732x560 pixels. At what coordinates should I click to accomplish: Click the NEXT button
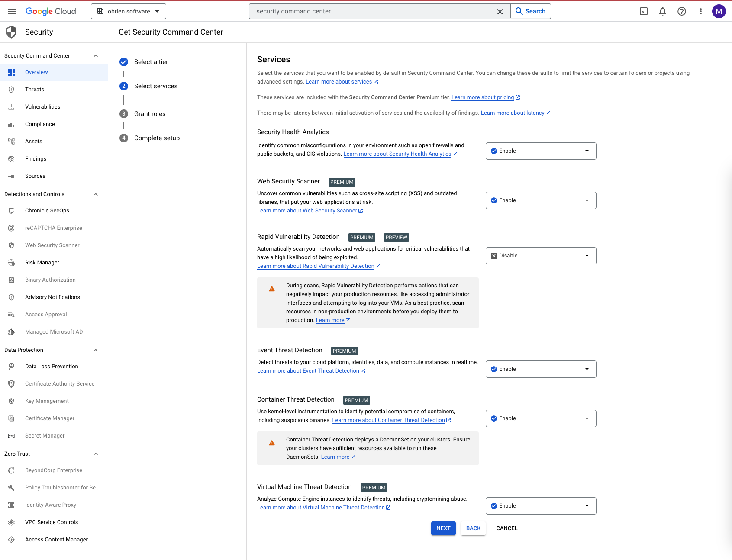click(443, 528)
